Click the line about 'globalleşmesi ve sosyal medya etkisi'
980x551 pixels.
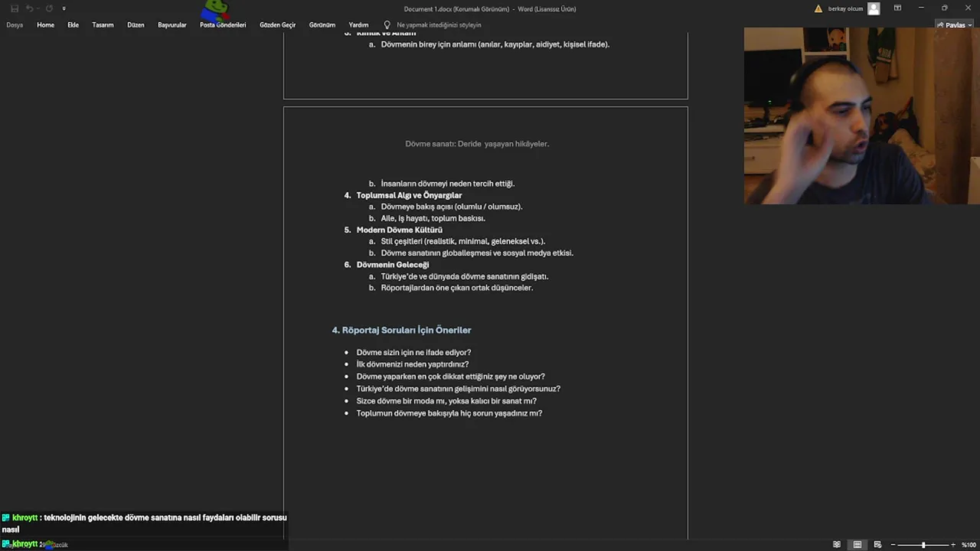(x=477, y=253)
